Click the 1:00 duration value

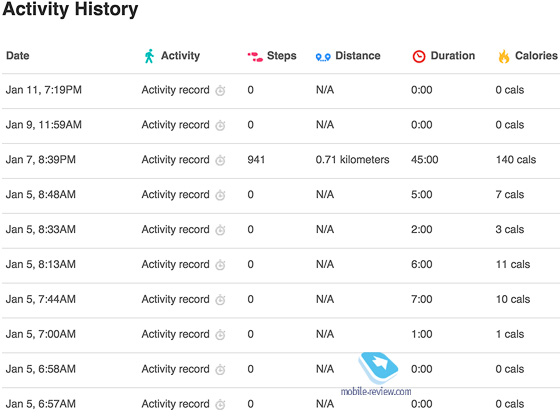pos(422,334)
